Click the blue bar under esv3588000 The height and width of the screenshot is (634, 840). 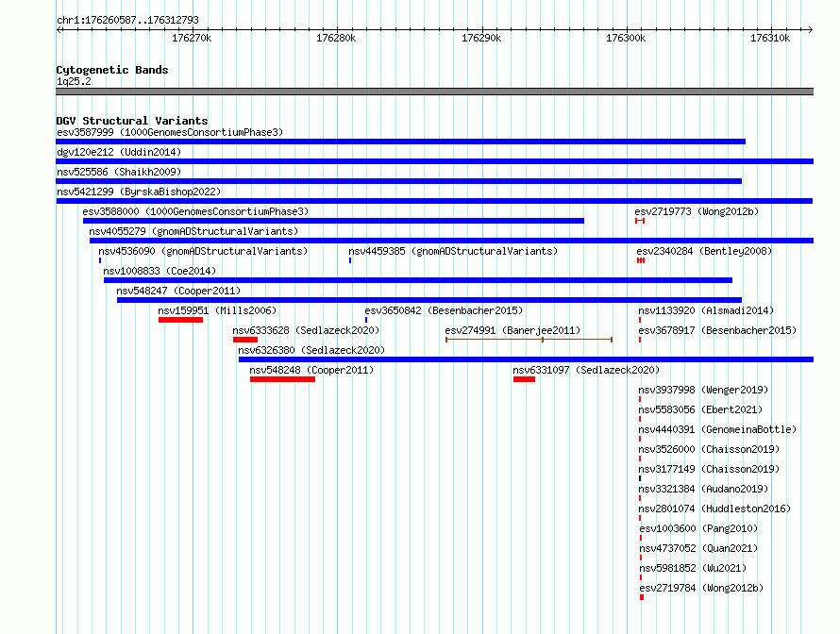[x=333, y=221]
